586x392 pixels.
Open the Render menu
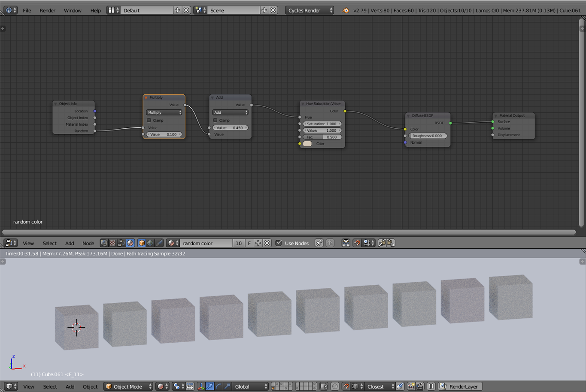[47, 10]
